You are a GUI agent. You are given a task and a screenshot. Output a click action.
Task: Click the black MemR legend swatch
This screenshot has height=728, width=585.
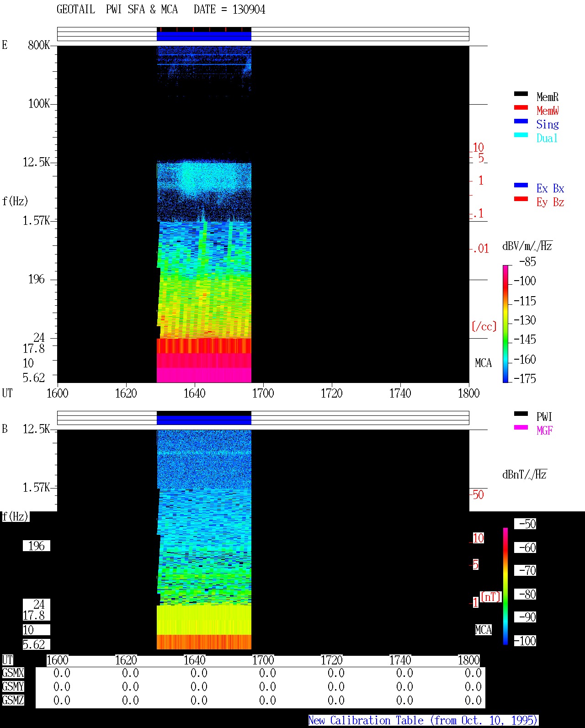point(521,94)
